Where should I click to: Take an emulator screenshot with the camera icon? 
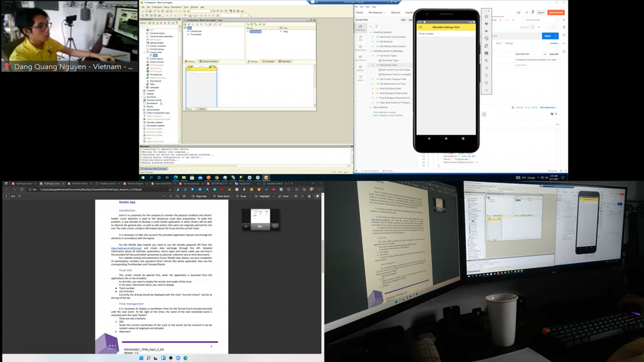pos(486,53)
